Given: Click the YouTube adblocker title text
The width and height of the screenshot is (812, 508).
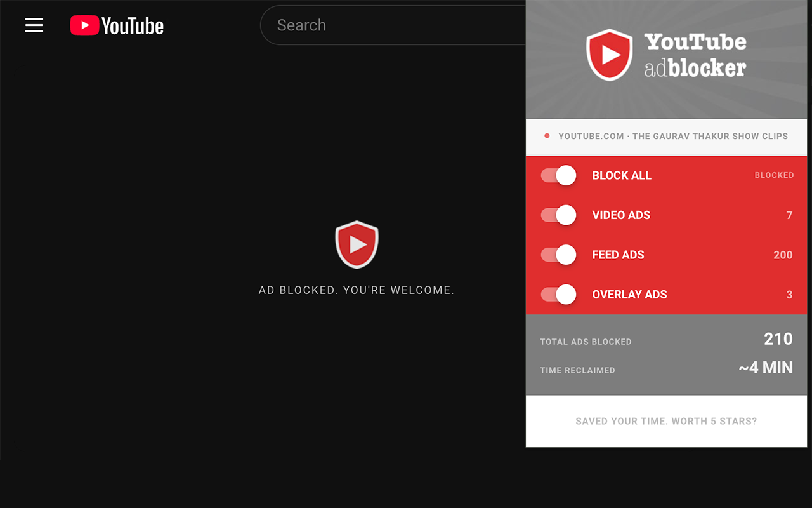Looking at the screenshot, I should (x=695, y=55).
